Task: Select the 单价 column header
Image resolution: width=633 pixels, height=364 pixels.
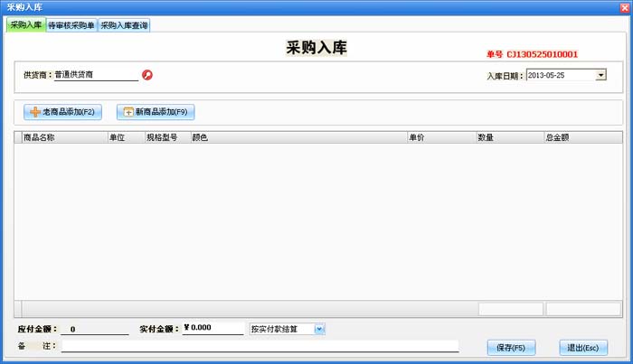Action: 441,137
